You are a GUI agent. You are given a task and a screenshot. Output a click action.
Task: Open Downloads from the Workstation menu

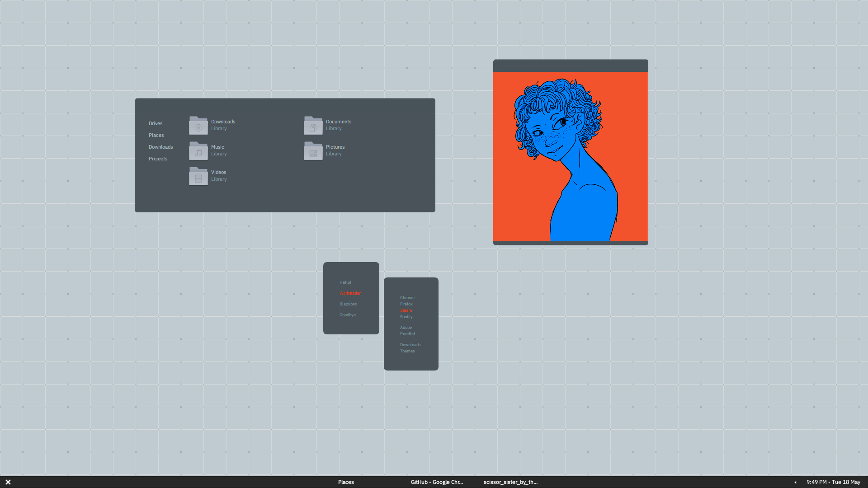point(410,345)
